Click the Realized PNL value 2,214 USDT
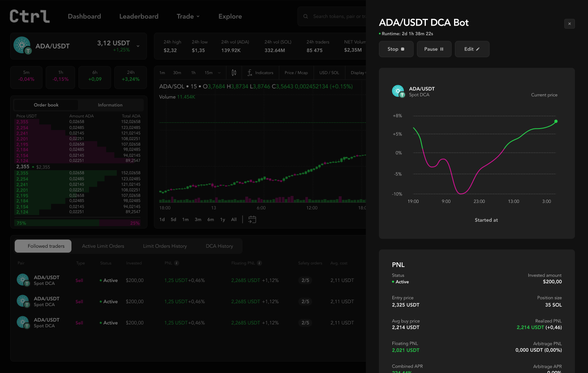588x373 pixels. (x=530, y=327)
